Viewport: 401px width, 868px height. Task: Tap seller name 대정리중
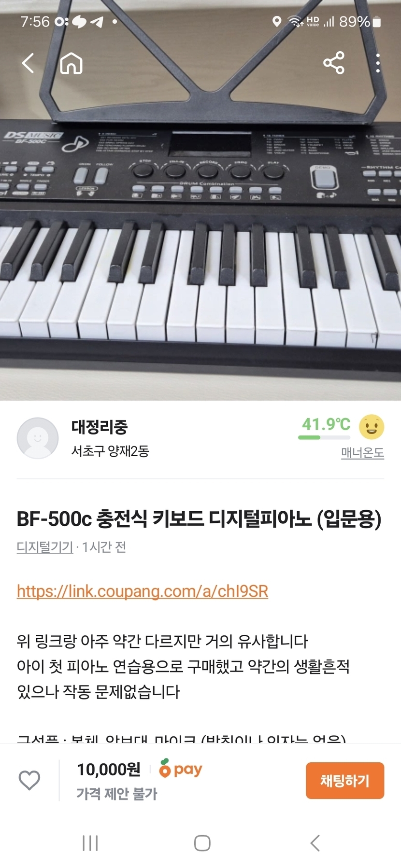(x=100, y=427)
